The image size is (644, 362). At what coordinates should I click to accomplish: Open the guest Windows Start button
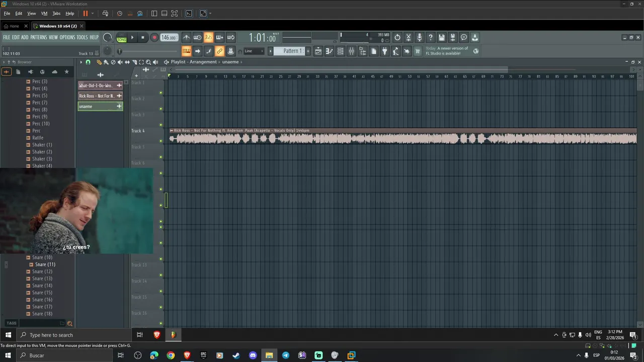pyautogui.click(x=8, y=335)
